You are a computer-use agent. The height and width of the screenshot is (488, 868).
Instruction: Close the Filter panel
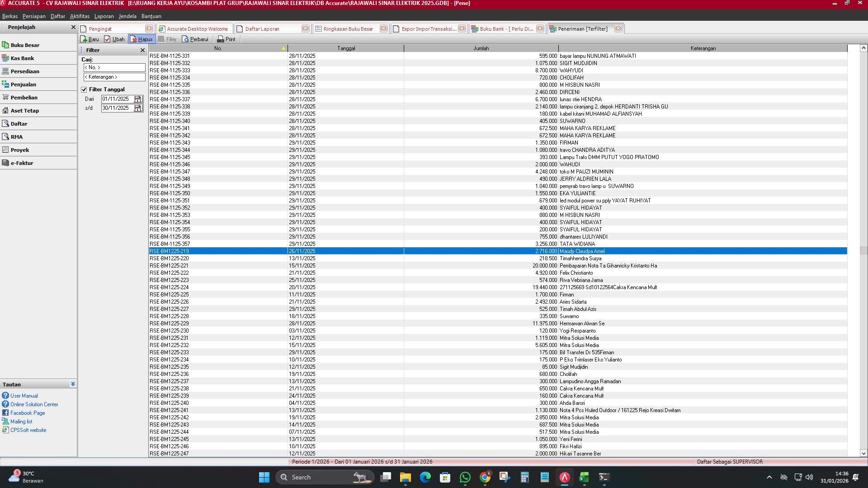(x=142, y=50)
